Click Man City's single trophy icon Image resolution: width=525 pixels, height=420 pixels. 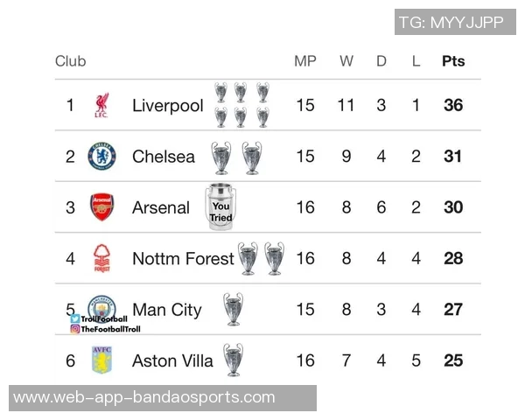coord(233,309)
